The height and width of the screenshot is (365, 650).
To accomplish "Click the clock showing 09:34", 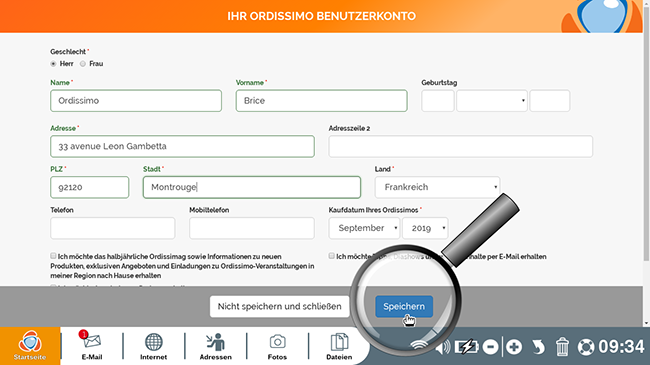I will click(621, 347).
